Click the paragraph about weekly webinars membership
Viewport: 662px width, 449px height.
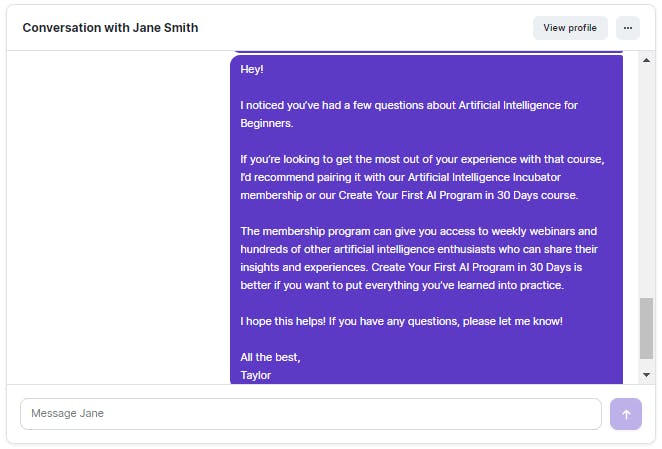coord(419,258)
